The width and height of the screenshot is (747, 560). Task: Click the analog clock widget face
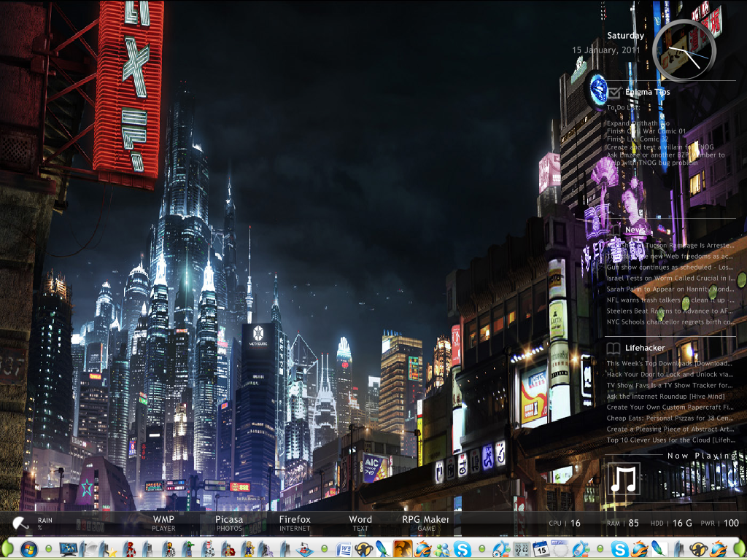(682, 50)
